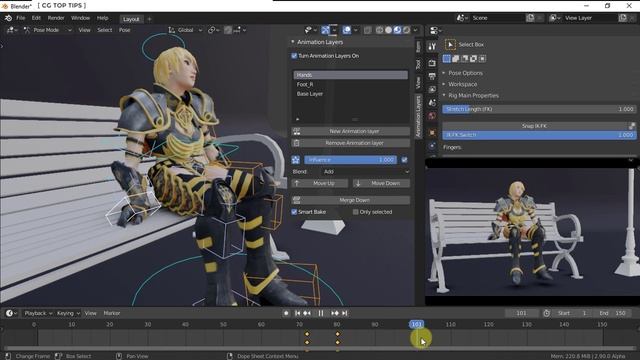Viewport: 640px width, 360px height.
Task: Select the Base Layer entry
Action: point(350,94)
